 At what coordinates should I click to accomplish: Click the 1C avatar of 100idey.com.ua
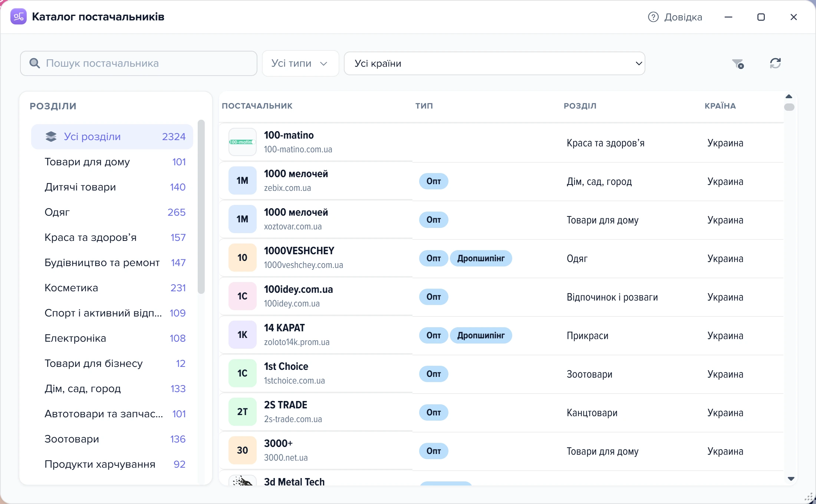[x=243, y=296]
